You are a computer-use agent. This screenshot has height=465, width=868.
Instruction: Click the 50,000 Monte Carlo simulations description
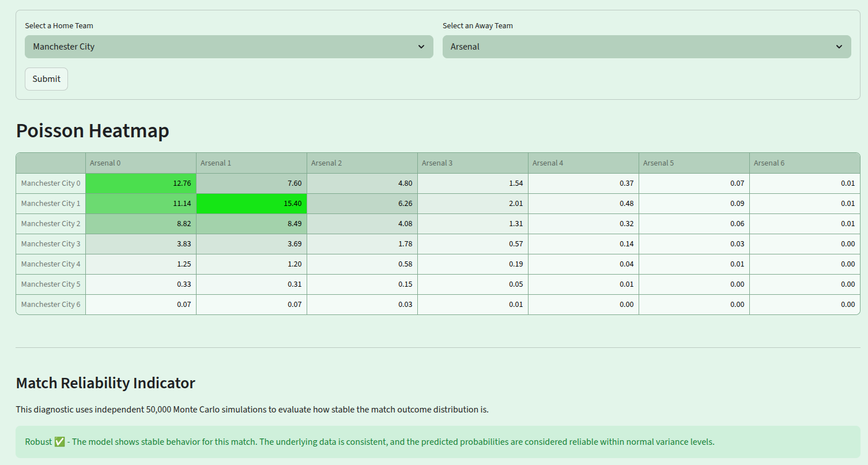coord(252,410)
